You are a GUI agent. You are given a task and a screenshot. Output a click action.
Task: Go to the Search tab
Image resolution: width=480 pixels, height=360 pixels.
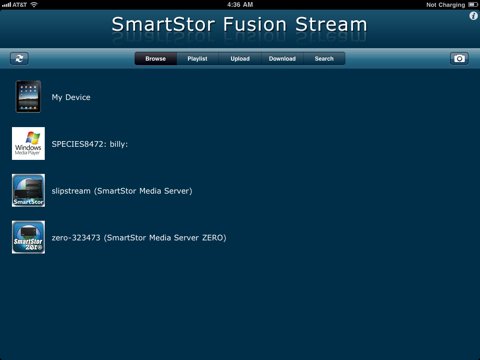[324, 59]
